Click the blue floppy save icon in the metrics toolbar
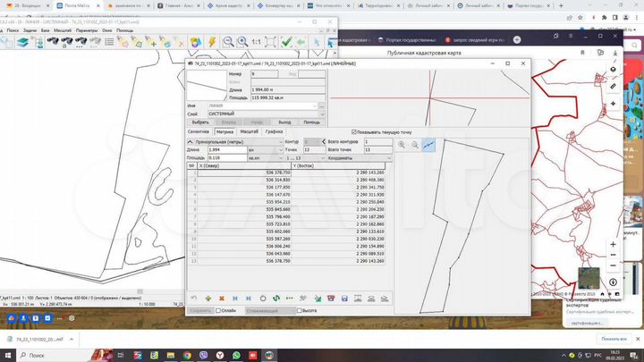This screenshot has height=362, width=644. tap(344, 299)
